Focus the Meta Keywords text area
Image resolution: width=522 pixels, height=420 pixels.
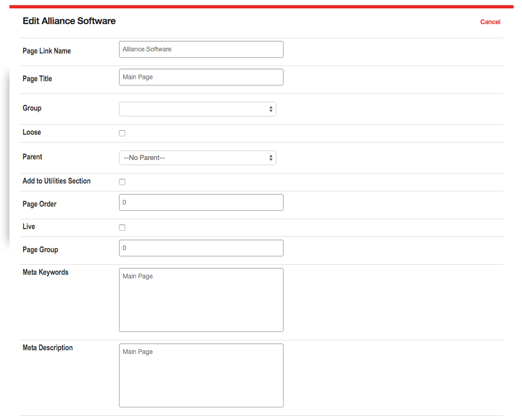201,300
